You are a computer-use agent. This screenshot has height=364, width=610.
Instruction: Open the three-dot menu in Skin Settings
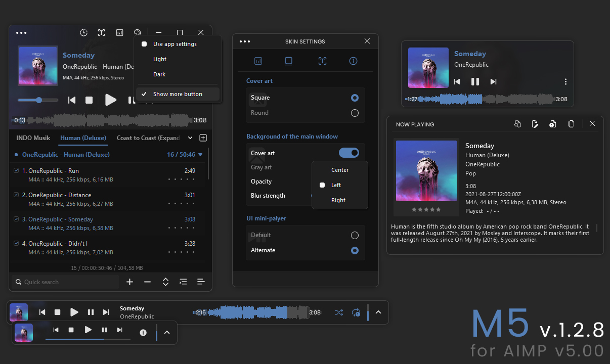point(245,41)
